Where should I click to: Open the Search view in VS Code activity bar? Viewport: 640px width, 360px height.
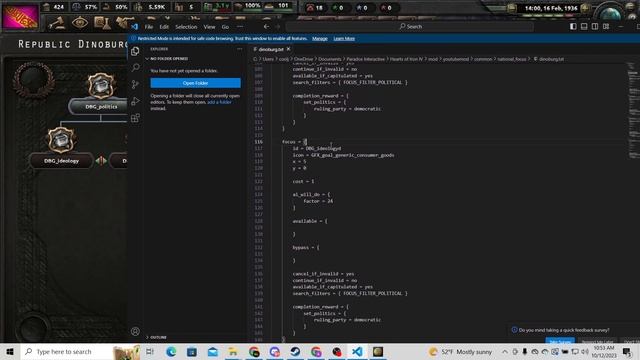135,68
